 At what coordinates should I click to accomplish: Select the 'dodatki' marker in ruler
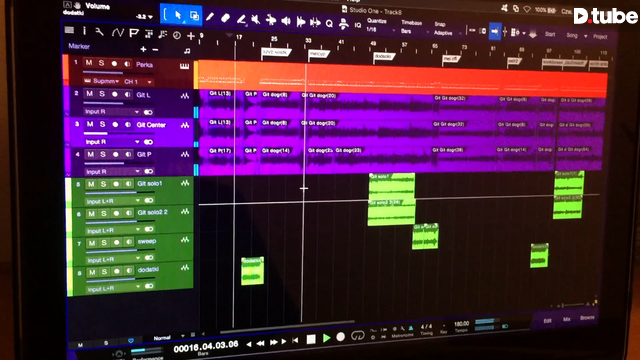tap(384, 56)
